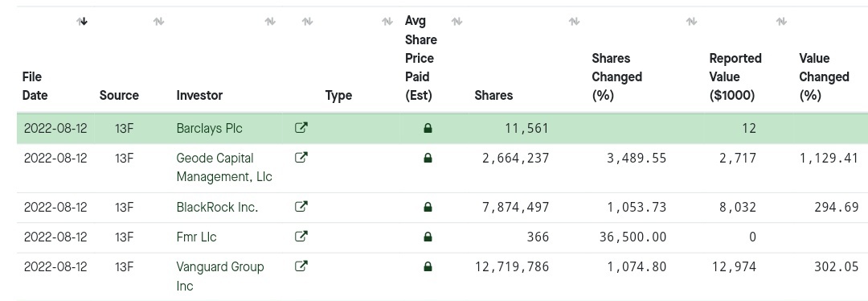Click 13F source in Barclays Plc row
The height and width of the screenshot is (301, 868).
pos(125,129)
